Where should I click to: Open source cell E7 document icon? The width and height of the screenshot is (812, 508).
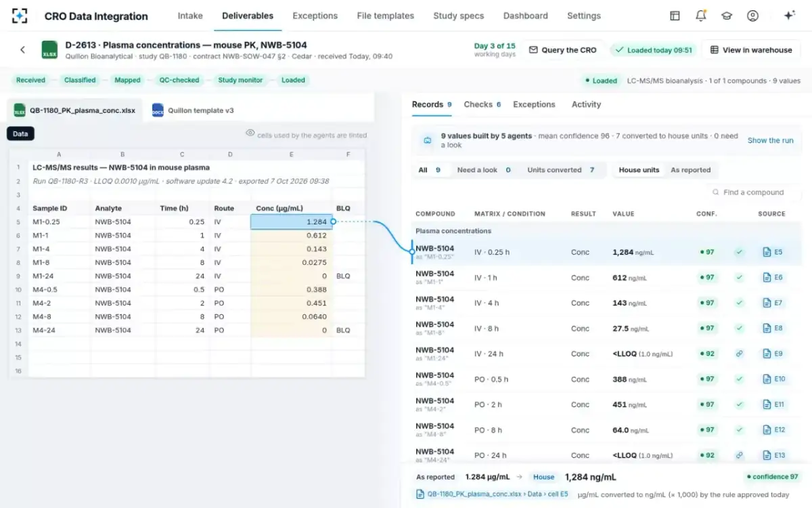pos(767,303)
